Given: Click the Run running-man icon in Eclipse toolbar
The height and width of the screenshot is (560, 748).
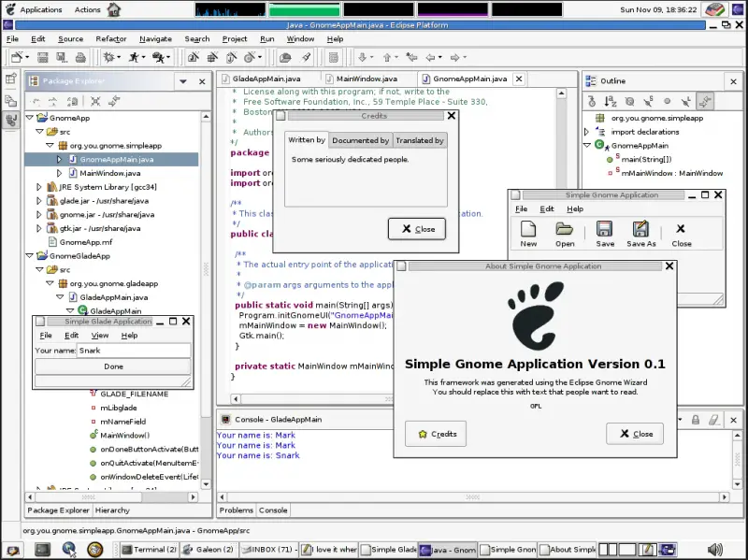Looking at the screenshot, I should pyautogui.click(x=135, y=57).
